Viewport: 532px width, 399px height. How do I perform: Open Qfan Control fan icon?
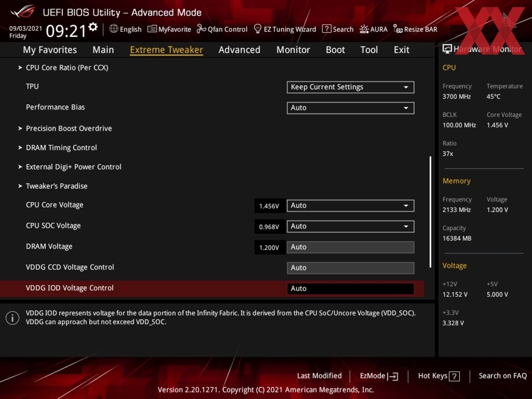click(x=201, y=29)
